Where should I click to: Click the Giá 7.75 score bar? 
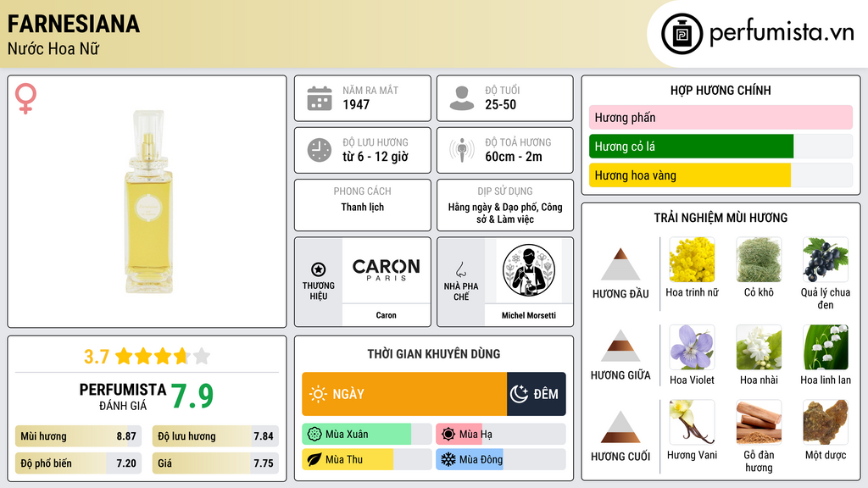tap(215, 463)
